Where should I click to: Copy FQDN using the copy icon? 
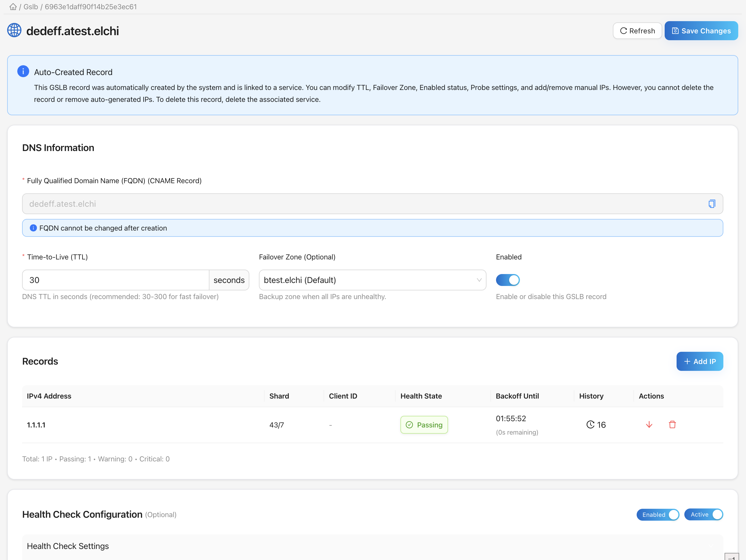tap(712, 204)
